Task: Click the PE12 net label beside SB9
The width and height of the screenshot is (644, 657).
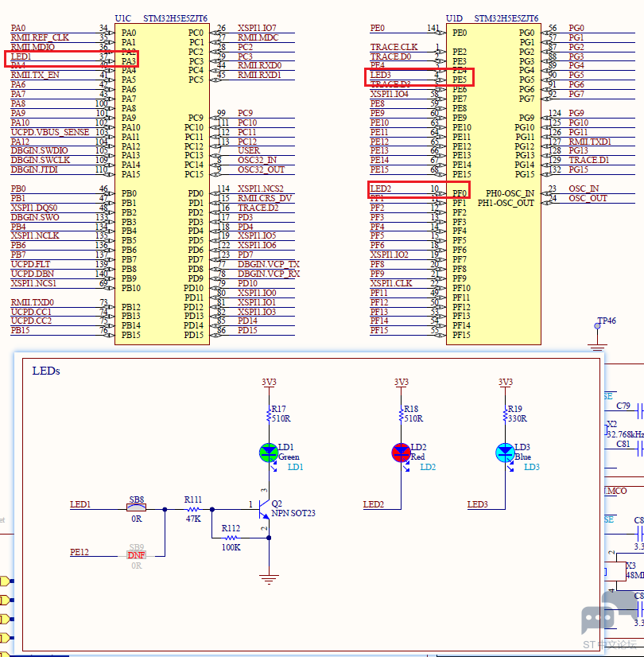Action: pyautogui.click(x=80, y=552)
